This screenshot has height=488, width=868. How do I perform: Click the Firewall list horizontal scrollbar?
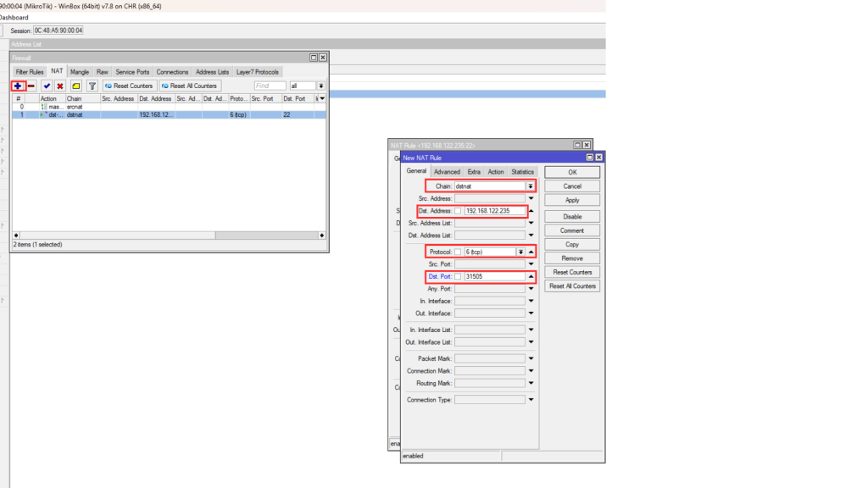(170, 235)
